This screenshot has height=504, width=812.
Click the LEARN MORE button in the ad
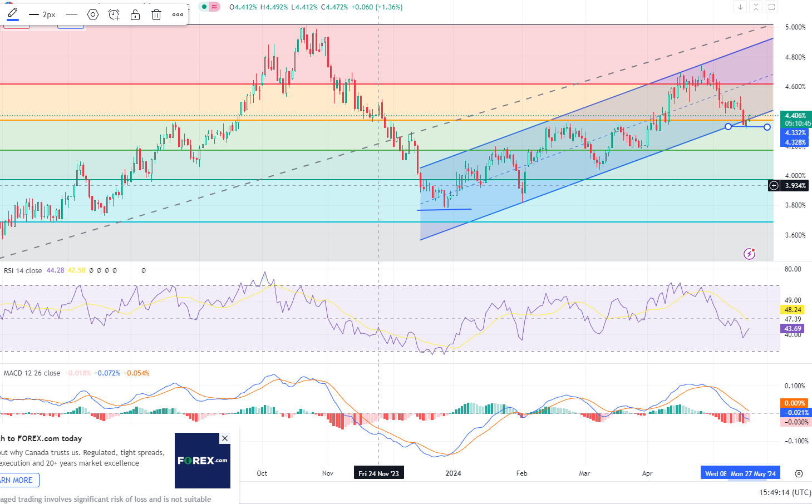18,480
